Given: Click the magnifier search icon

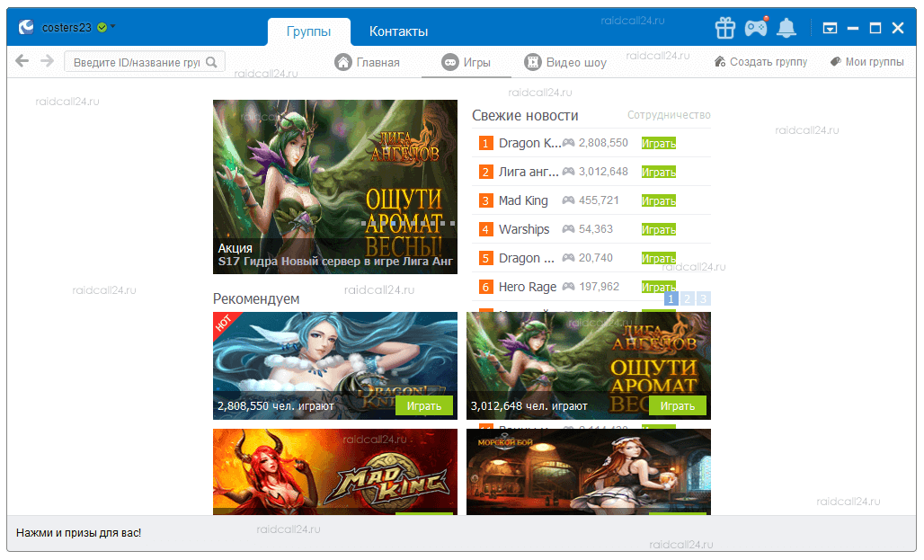Looking at the screenshot, I should [x=212, y=62].
